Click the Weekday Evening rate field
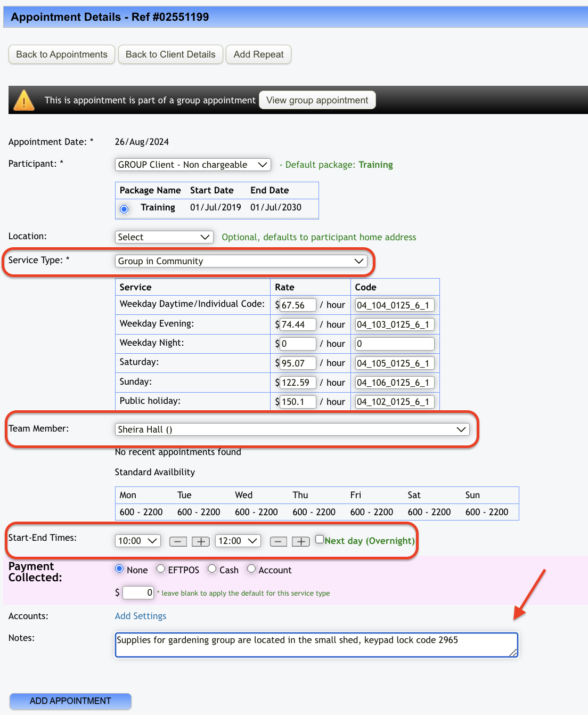This screenshot has height=715, width=588. (298, 324)
